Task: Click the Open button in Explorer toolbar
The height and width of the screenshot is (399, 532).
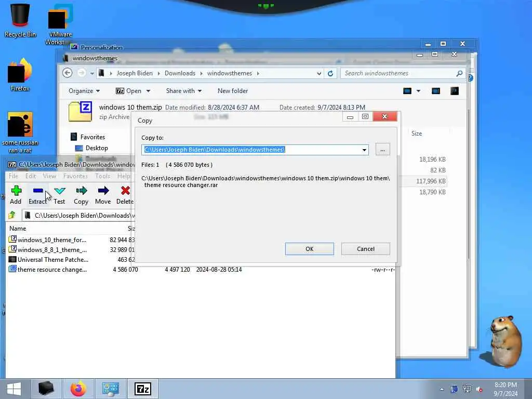Action: tap(129, 91)
